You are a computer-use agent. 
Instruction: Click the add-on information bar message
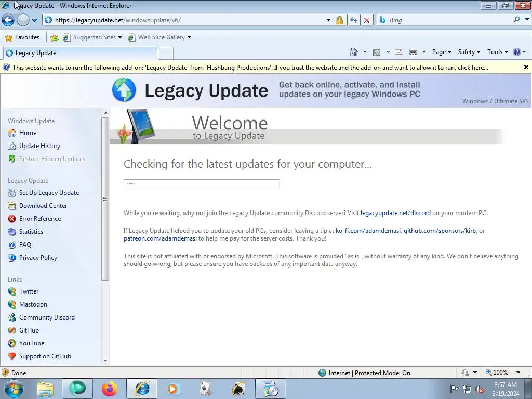coord(250,68)
